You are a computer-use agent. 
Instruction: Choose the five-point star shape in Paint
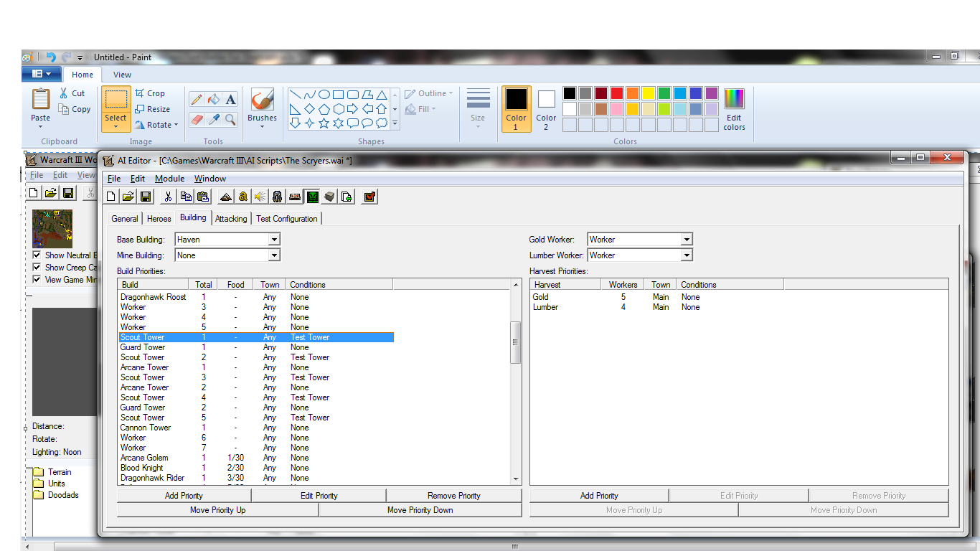(x=324, y=123)
